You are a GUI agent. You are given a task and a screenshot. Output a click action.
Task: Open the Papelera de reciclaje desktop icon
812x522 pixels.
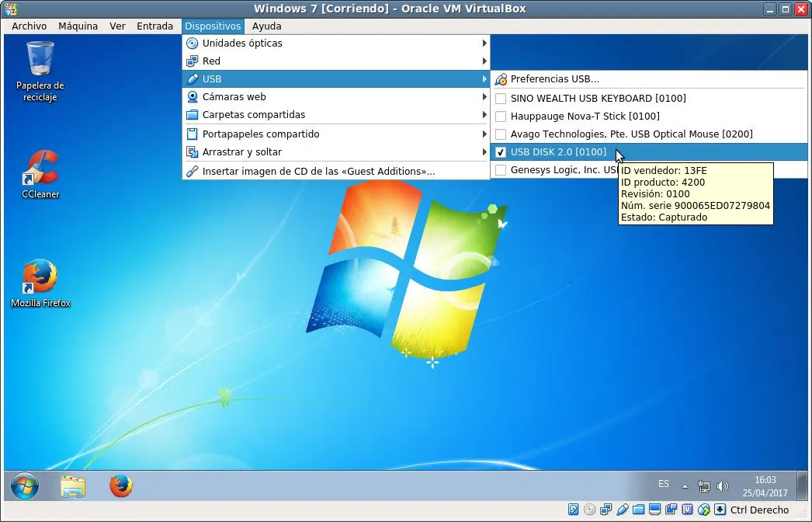[x=40, y=71]
